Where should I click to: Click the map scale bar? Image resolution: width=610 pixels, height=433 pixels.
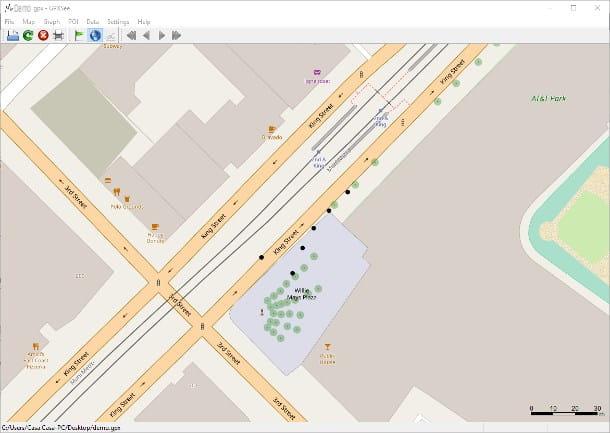point(566,410)
